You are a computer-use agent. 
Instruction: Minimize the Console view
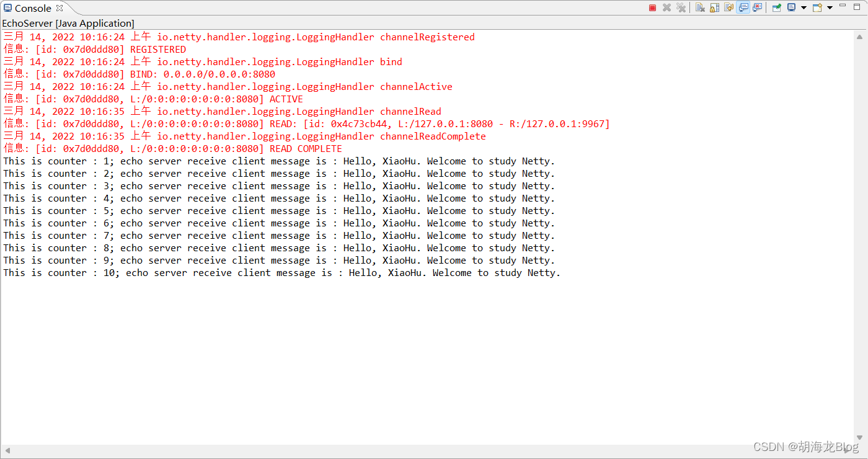(x=843, y=5)
